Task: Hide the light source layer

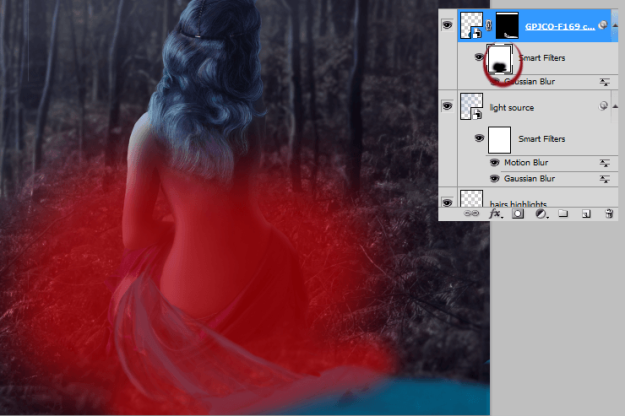Action: click(448, 106)
